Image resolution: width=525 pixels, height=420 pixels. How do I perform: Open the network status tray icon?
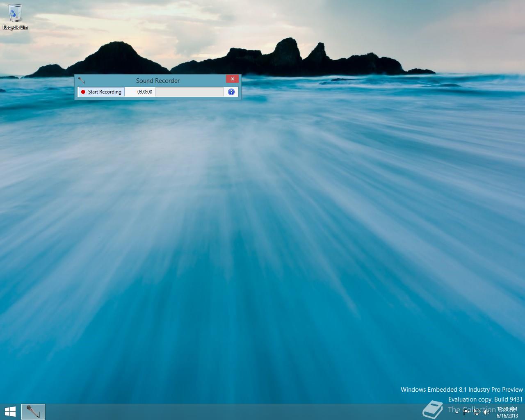click(477, 412)
